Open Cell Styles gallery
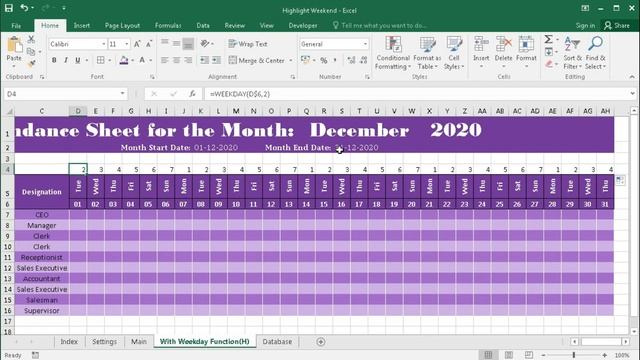Screen dimensions: 640x360 pos(454,53)
